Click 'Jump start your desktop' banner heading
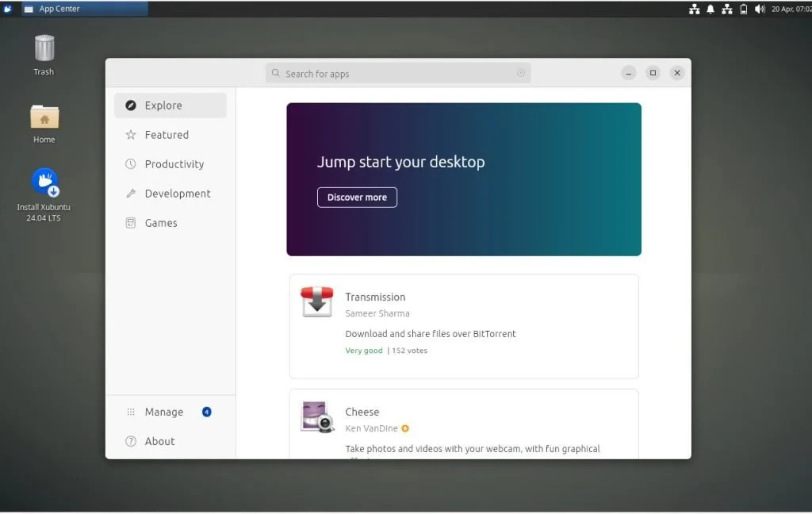Screen dimensions: 812x514 point(400,162)
